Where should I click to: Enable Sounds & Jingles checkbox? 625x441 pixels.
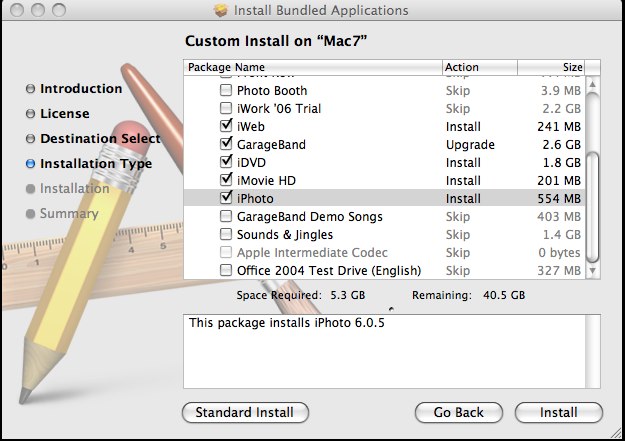coord(226,234)
